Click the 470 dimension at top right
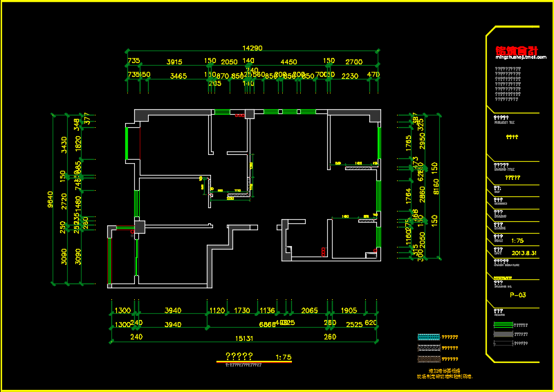This screenshot has width=554, height=392. (x=373, y=75)
